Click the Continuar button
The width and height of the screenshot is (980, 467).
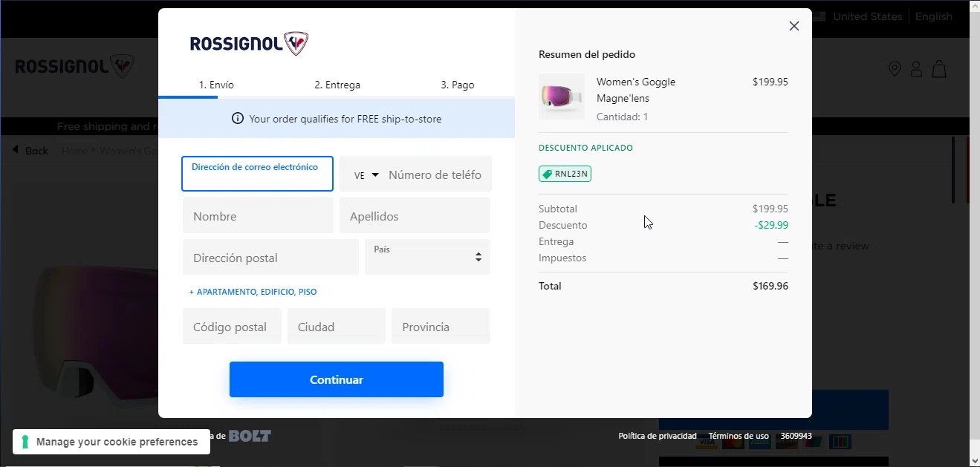[x=337, y=379]
